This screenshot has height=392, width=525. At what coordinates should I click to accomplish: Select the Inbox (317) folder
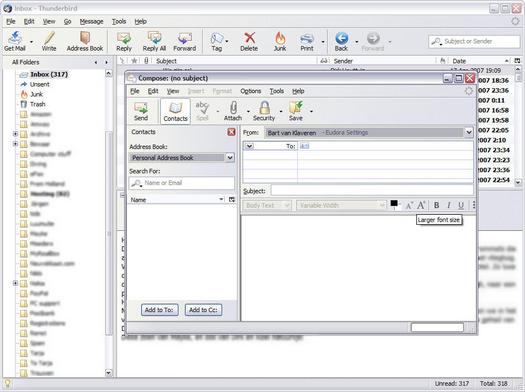point(49,74)
